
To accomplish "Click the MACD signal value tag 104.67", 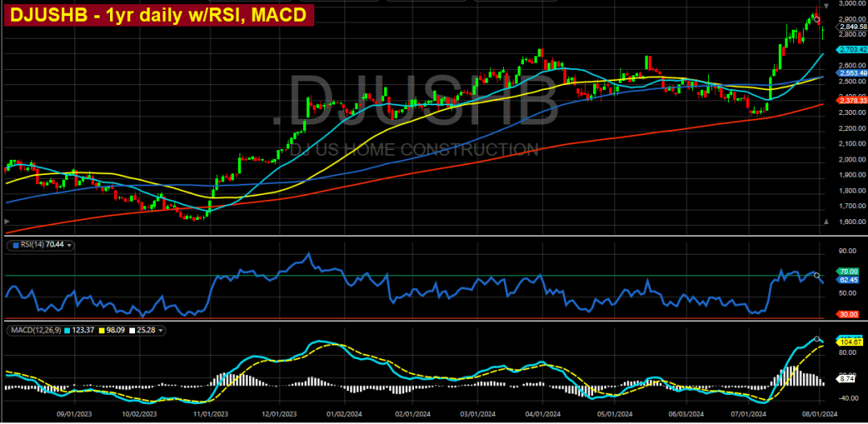I will (850, 343).
